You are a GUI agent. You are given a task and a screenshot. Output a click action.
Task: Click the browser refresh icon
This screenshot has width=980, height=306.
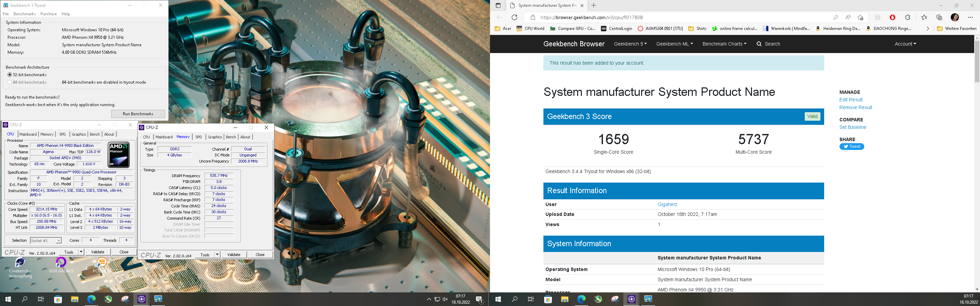pos(514,17)
